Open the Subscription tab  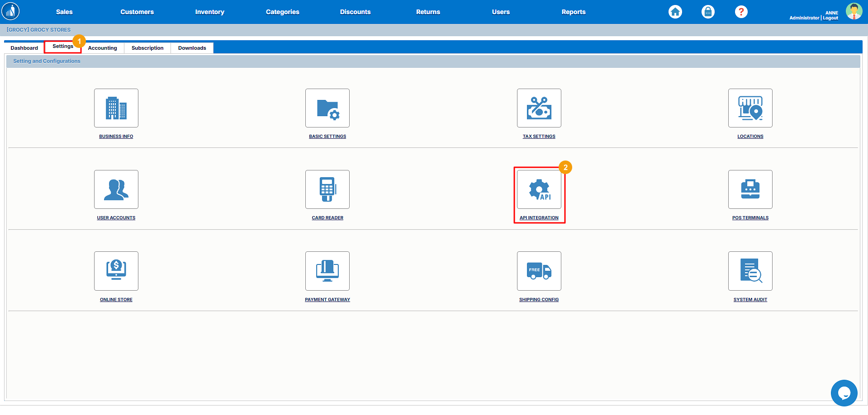pyautogui.click(x=147, y=48)
